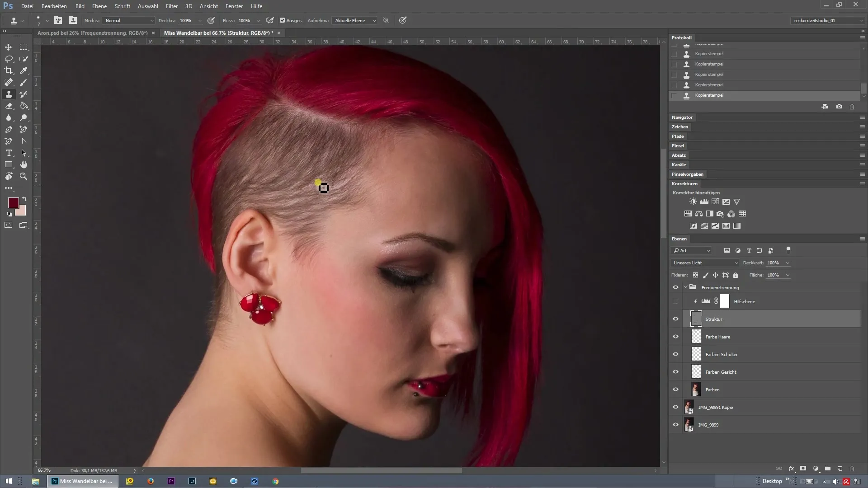The image size is (868, 488).
Task: Show the Hilfsebene layer
Action: point(675,301)
